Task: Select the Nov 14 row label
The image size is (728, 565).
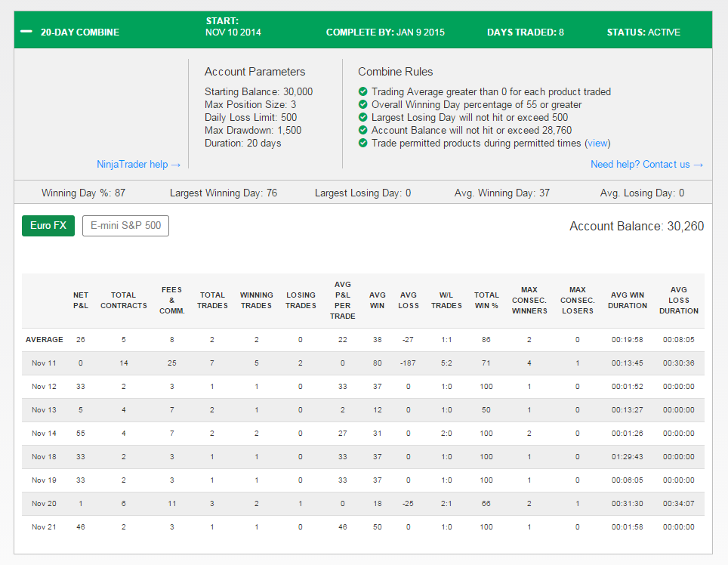Action: pyautogui.click(x=44, y=433)
